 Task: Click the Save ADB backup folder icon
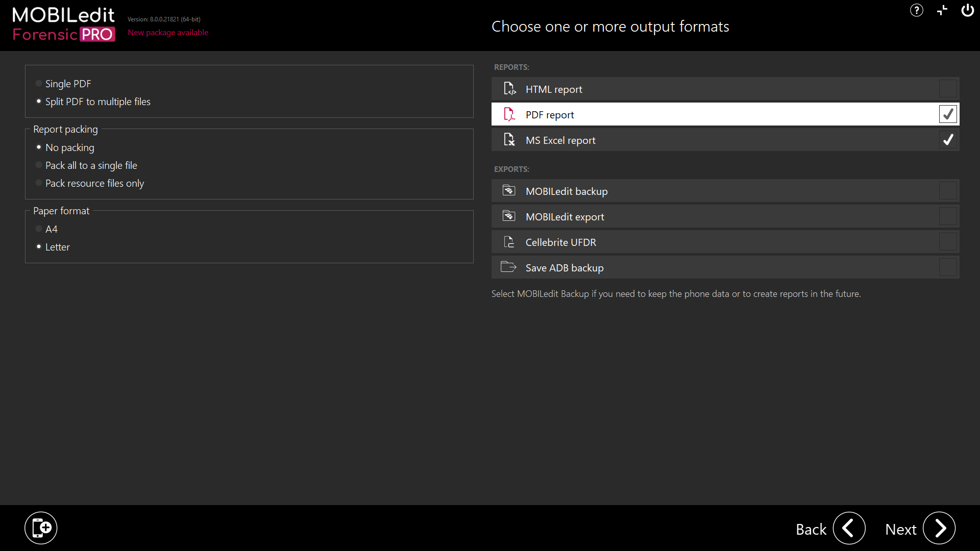click(508, 267)
